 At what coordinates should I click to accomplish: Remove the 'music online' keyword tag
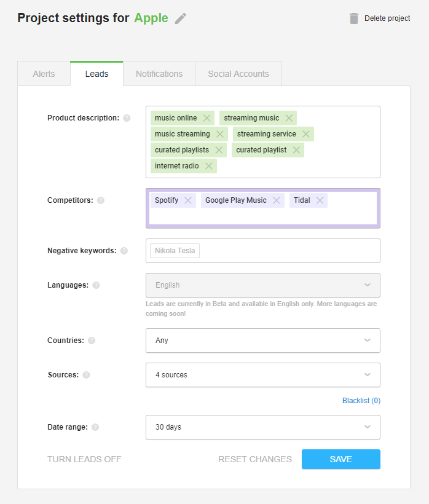pyautogui.click(x=207, y=118)
